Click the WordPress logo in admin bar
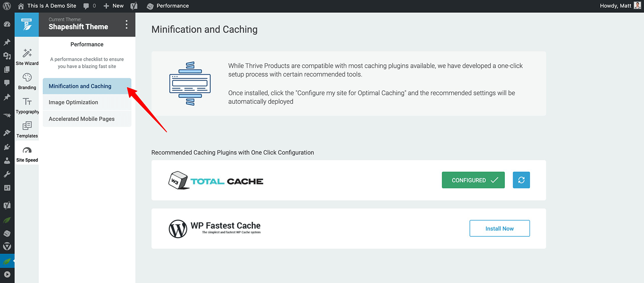644x283 pixels. point(7,6)
